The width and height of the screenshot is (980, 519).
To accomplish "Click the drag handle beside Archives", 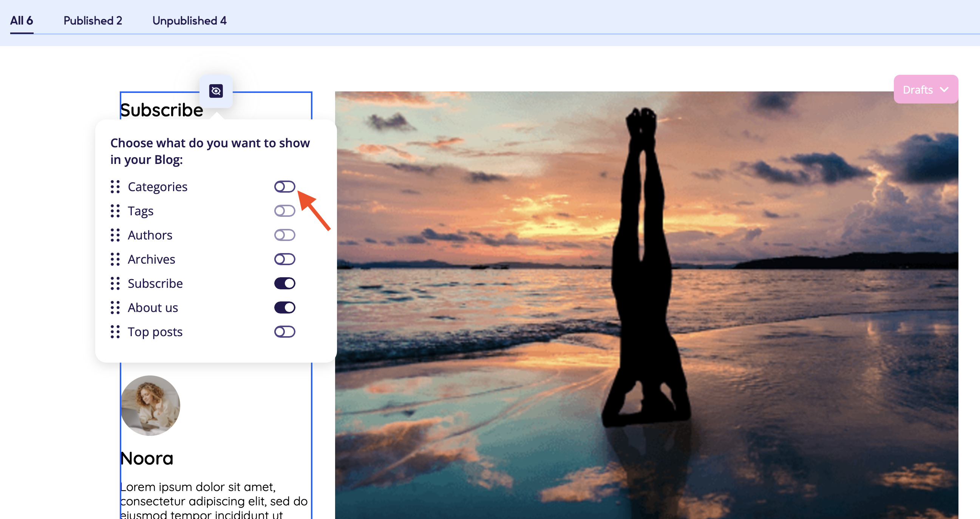I will click(115, 259).
